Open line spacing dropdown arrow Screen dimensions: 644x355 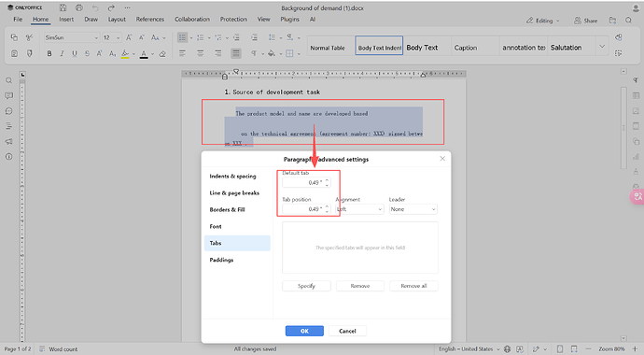click(281, 37)
